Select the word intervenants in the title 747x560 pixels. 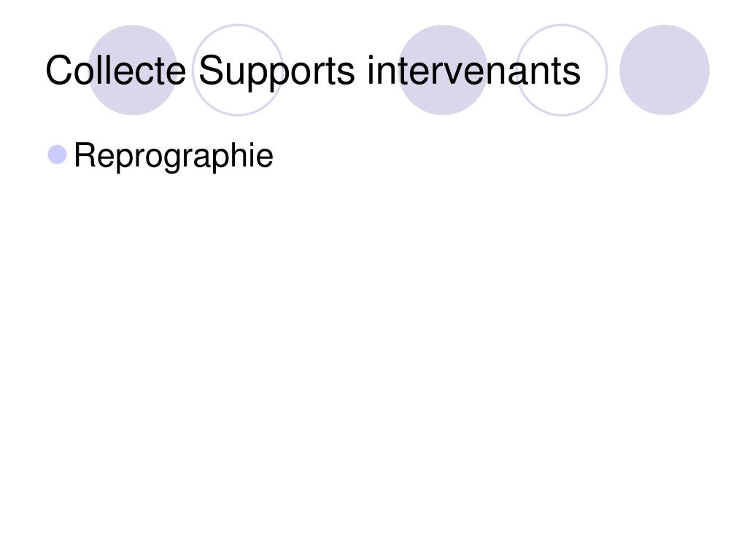click(x=473, y=71)
